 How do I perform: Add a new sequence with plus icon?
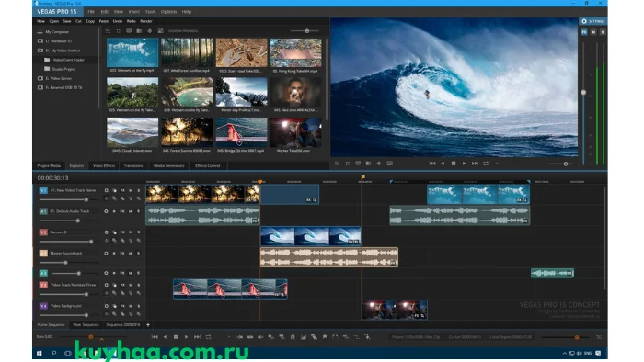pyautogui.click(x=148, y=324)
